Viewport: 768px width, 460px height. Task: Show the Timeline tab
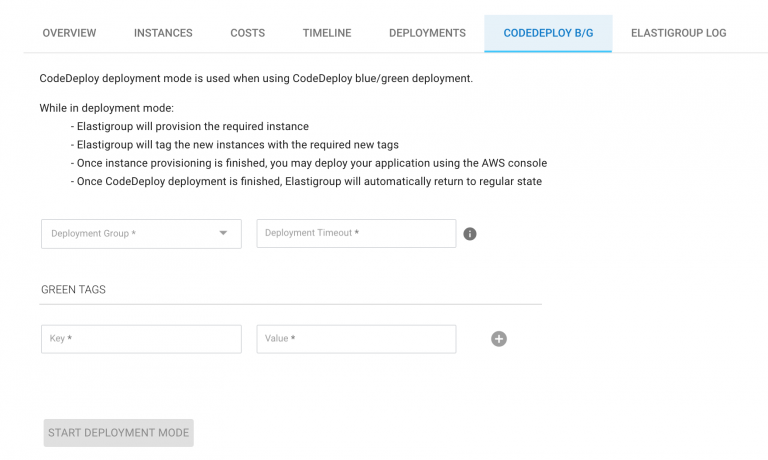[x=327, y=33]
